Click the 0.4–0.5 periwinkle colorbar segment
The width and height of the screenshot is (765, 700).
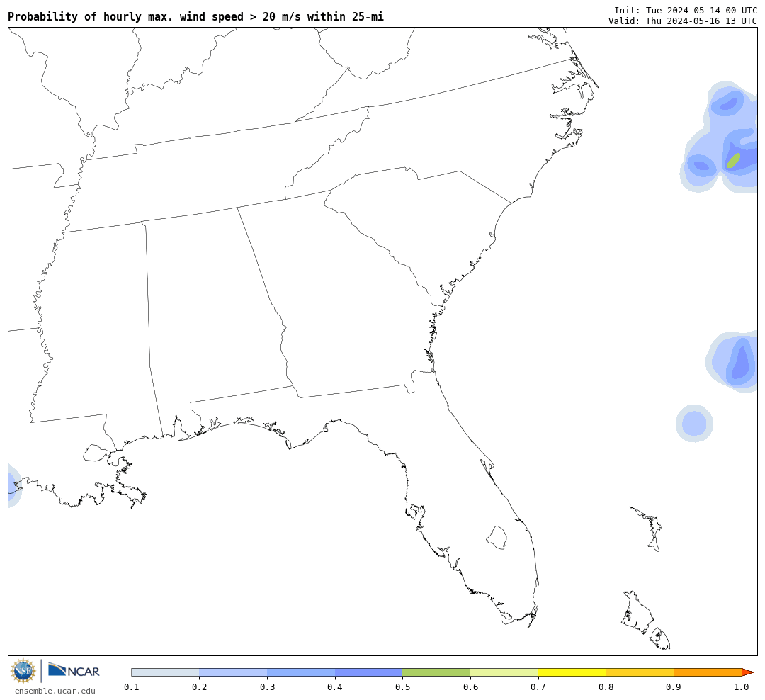[x=369, y=672]
